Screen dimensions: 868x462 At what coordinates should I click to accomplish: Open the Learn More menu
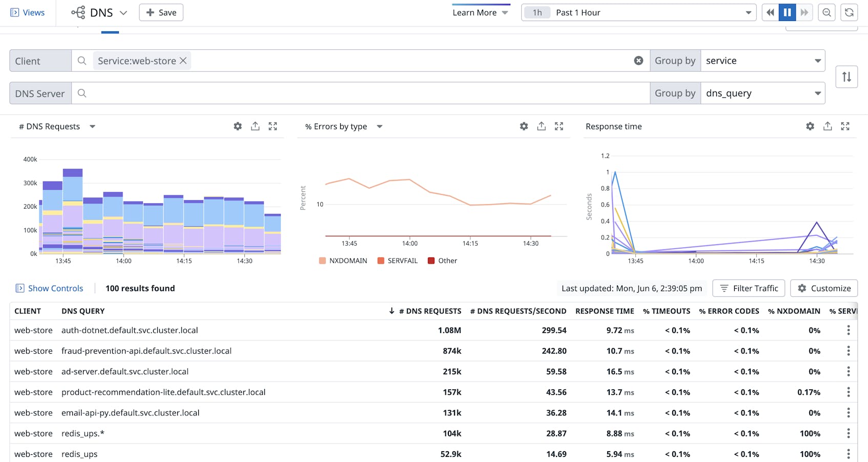pos(480,12)
